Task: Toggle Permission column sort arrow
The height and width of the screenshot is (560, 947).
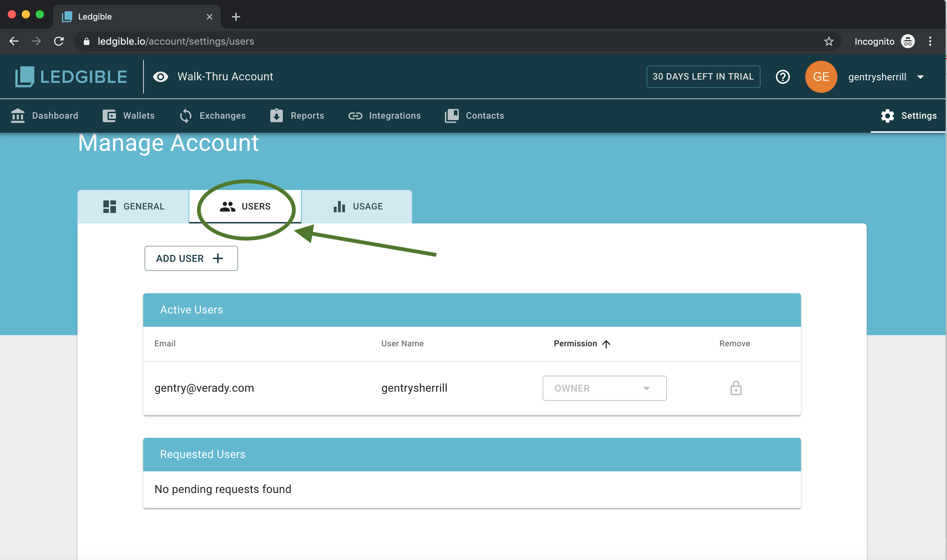Action: 606,344
